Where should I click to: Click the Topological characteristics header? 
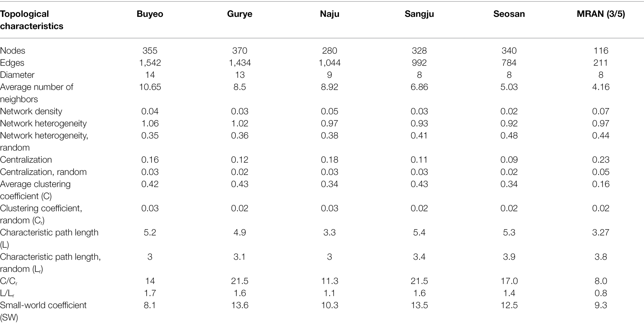click(32, 20)
